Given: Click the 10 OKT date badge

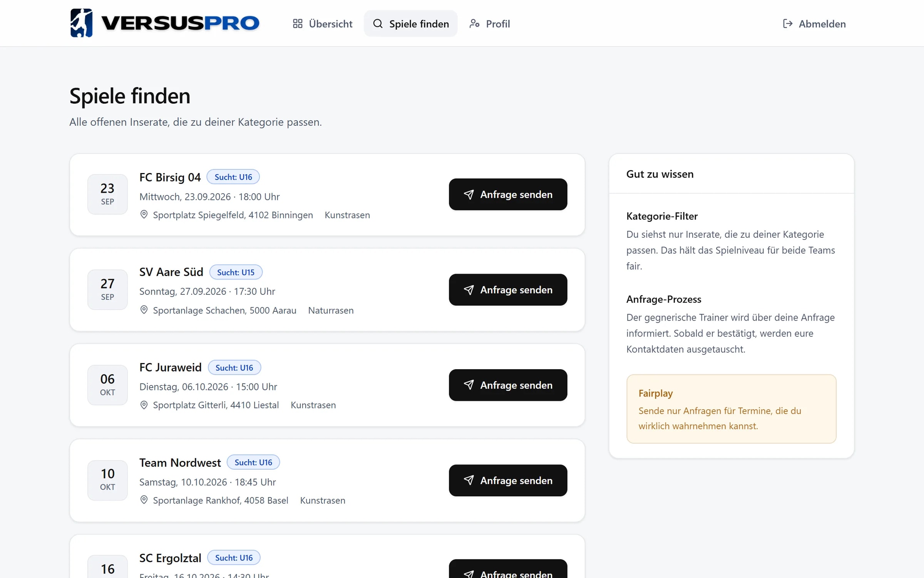Looking at the screenshot, I should point(107,480).
